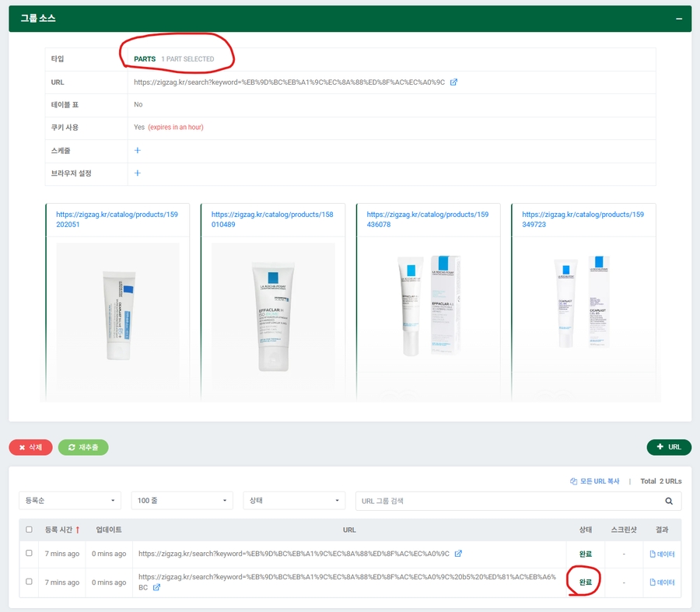
Task: Open the 상태 filter dropdown
Action: (294, 501)
